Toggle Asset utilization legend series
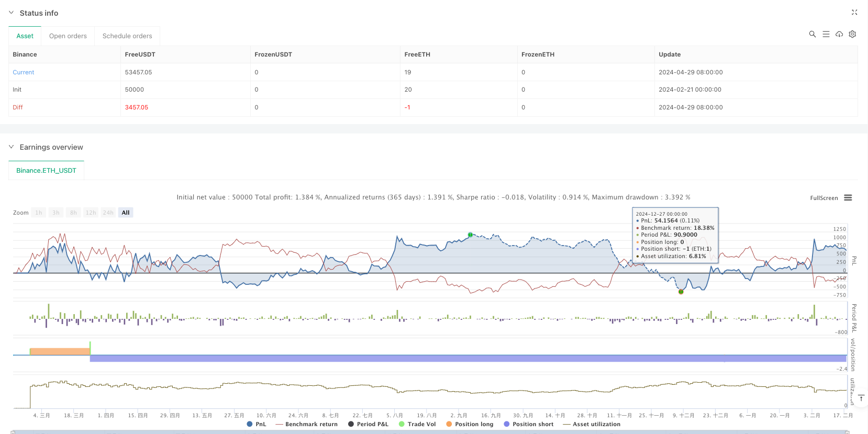 [x=592, y=424]
